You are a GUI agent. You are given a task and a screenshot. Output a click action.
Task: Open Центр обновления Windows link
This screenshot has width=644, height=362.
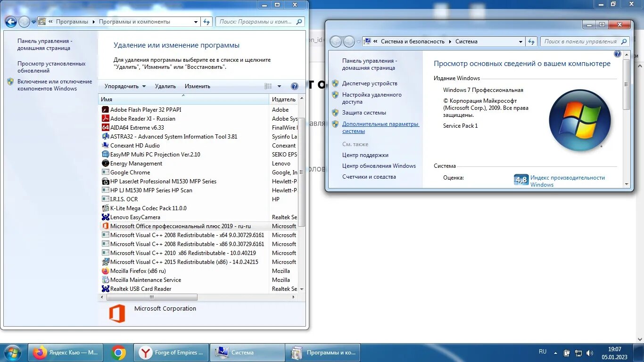point(379,166)
